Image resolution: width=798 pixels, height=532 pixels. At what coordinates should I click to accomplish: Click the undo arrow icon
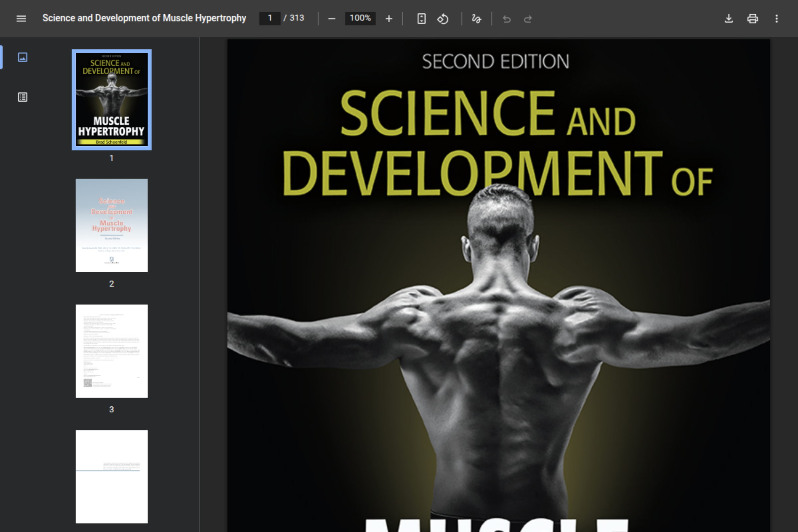pyautogui.click(x=506, y=19)
